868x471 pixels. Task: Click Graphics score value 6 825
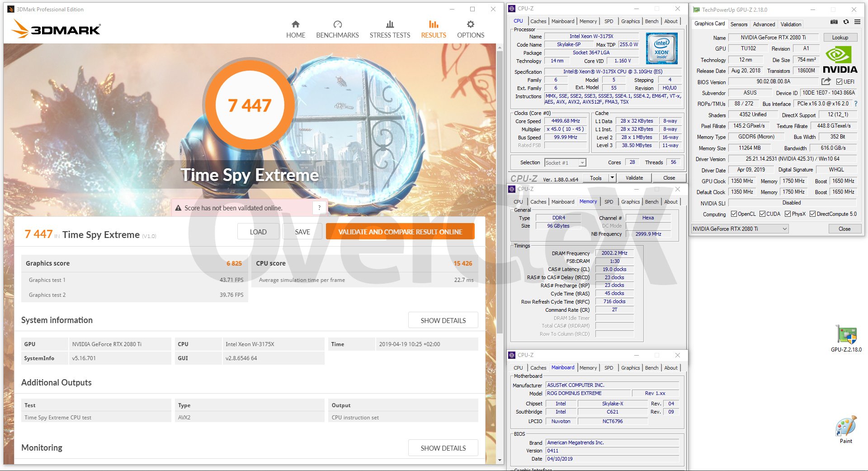pos(234,263)
